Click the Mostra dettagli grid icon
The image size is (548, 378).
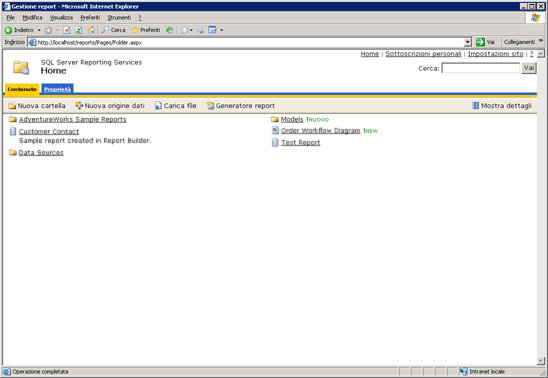click(x=476, y=106)
